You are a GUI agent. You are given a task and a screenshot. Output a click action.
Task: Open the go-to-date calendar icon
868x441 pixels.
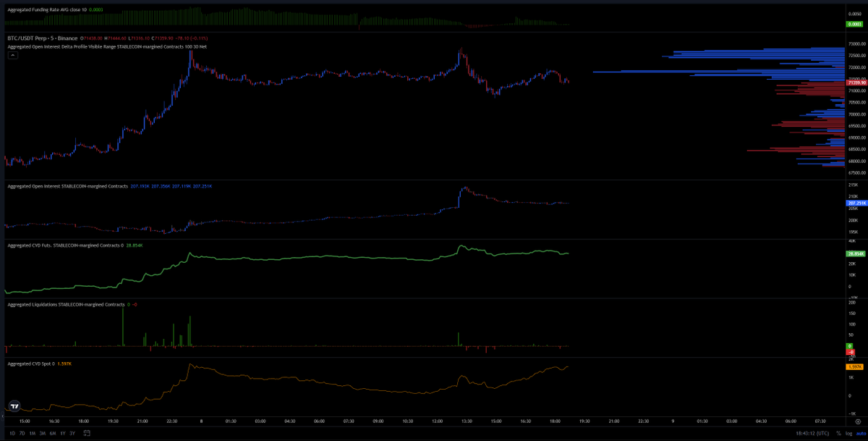tap(86, 433)
